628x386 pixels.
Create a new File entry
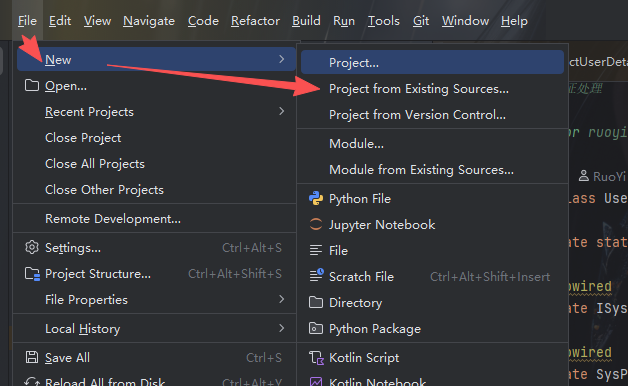[x=432, y=250]
